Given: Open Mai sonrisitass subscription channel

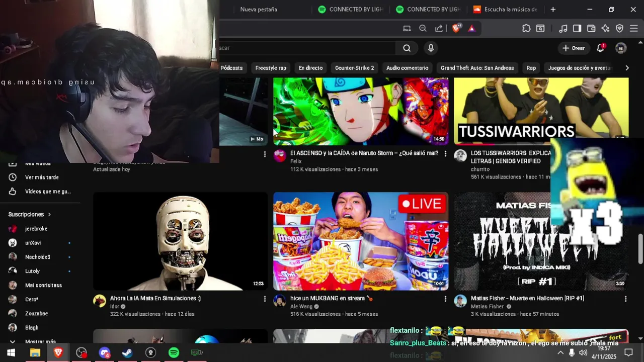Looking at the screenshot, I should [43, 285].
